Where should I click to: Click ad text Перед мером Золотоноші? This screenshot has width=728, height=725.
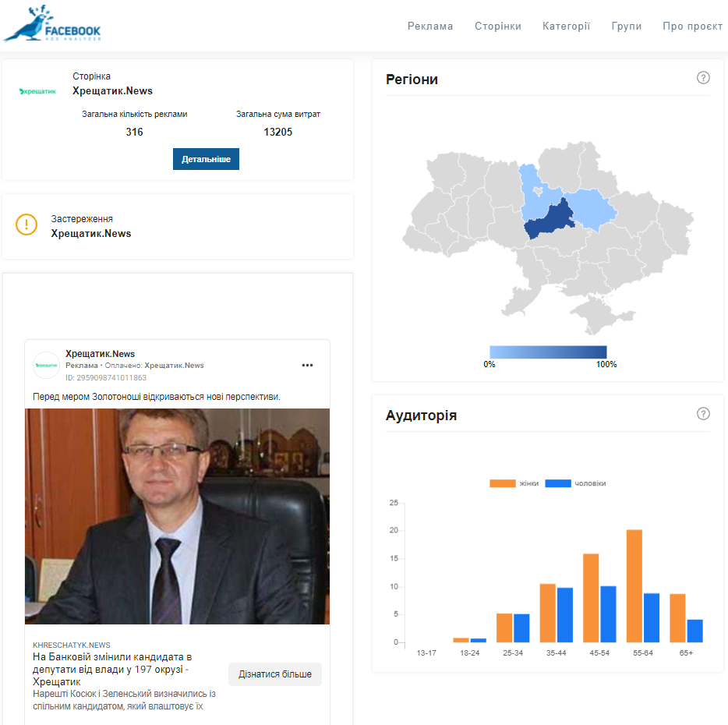tap(157, 397)
